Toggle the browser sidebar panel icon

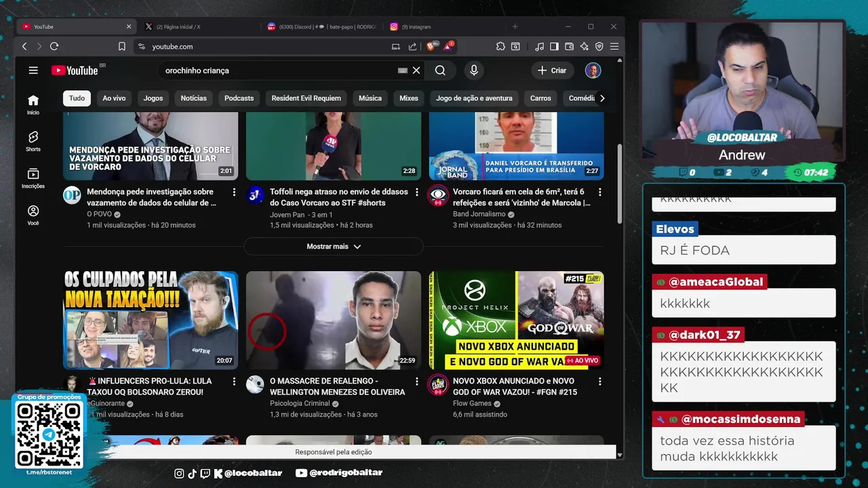pyautogui.click(x=554, y=47)
